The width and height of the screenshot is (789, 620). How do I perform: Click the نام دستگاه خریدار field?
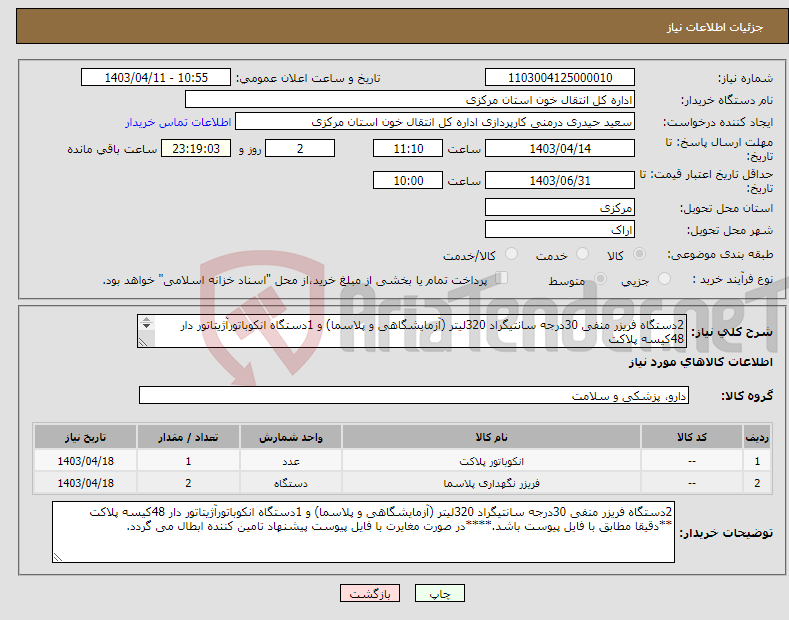click(x=410, y=100)
